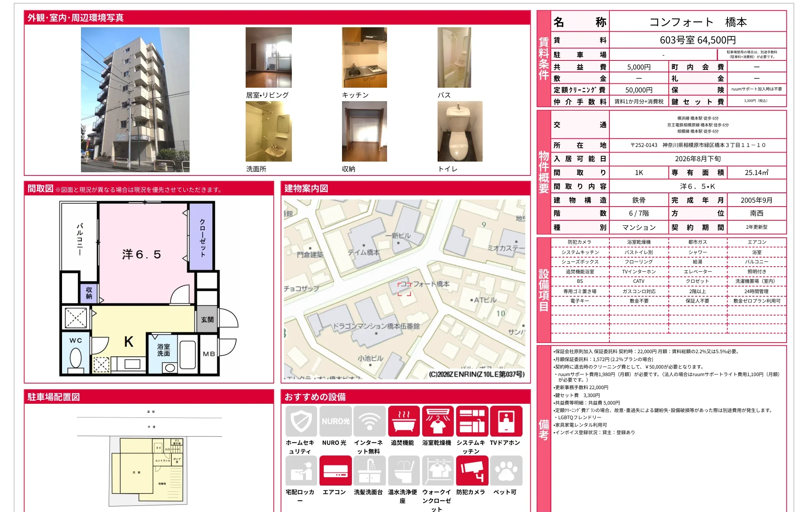
Task: Click the 横浜線 橋本駅 徒歩6分 line
Action: point(698,118)
